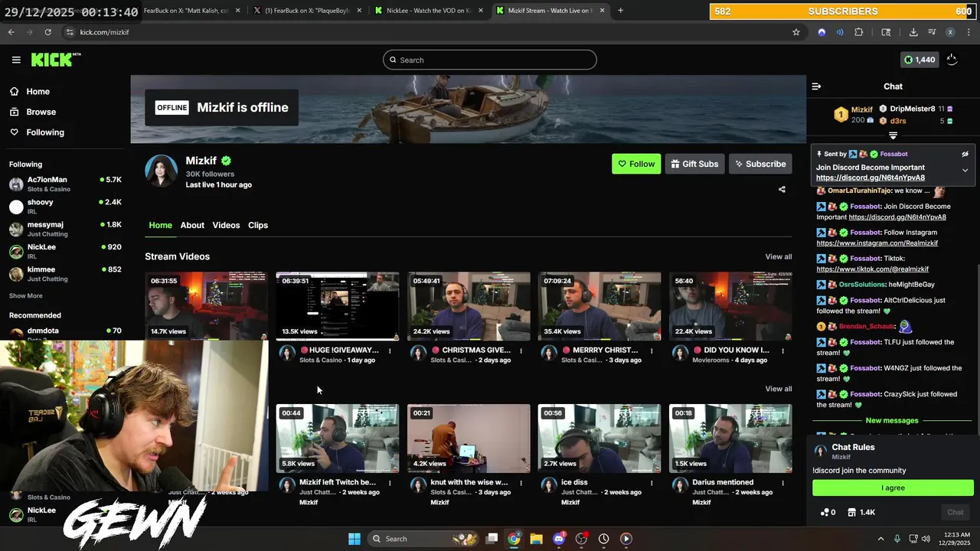Viewport: 980px width, 551px height.
Task: Click the Kick logo
Action: pos(56,60)
